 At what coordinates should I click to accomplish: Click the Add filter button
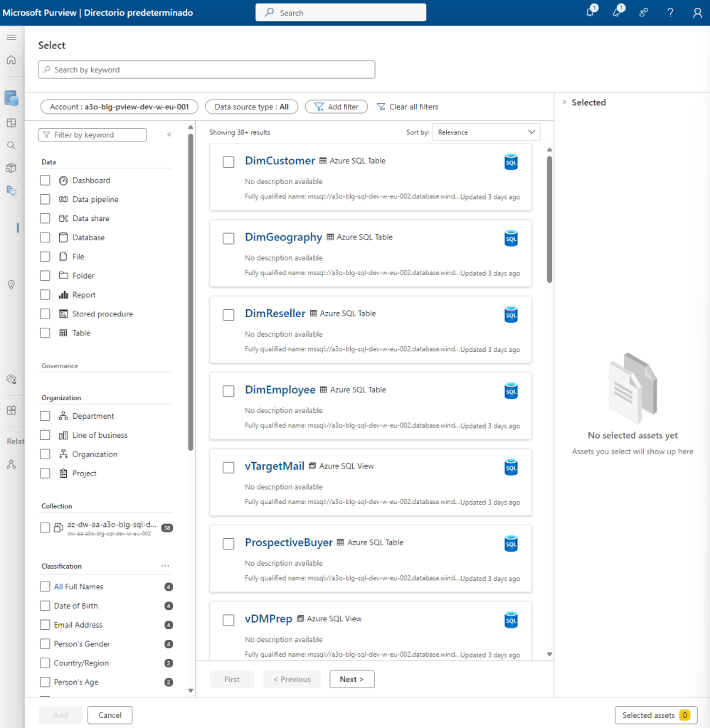click(336, 107)
